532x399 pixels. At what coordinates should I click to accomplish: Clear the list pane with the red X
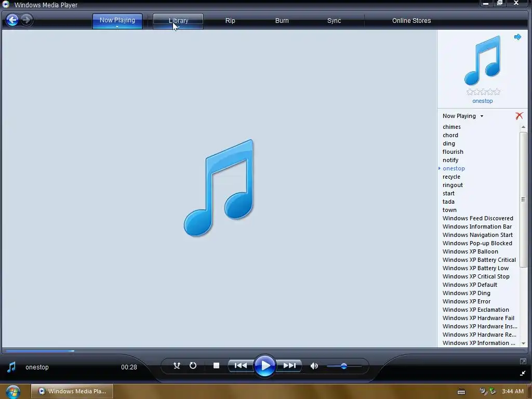pyautogui.click(x=519, y=116)
